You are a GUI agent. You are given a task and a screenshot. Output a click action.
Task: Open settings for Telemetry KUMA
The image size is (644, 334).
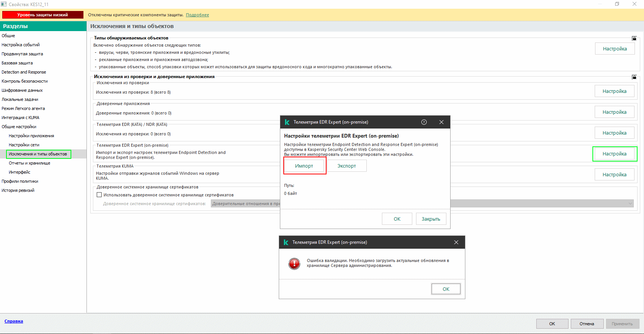point(614,175)
